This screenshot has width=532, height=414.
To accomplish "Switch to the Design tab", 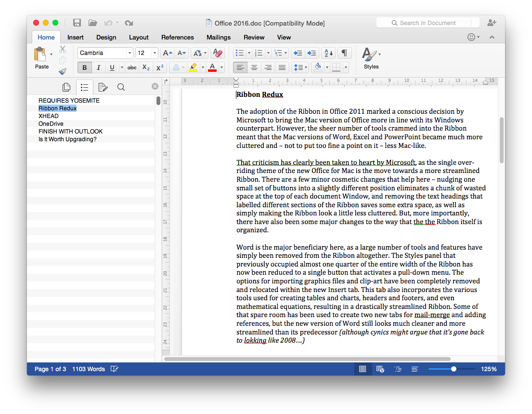I will [106, 38].
